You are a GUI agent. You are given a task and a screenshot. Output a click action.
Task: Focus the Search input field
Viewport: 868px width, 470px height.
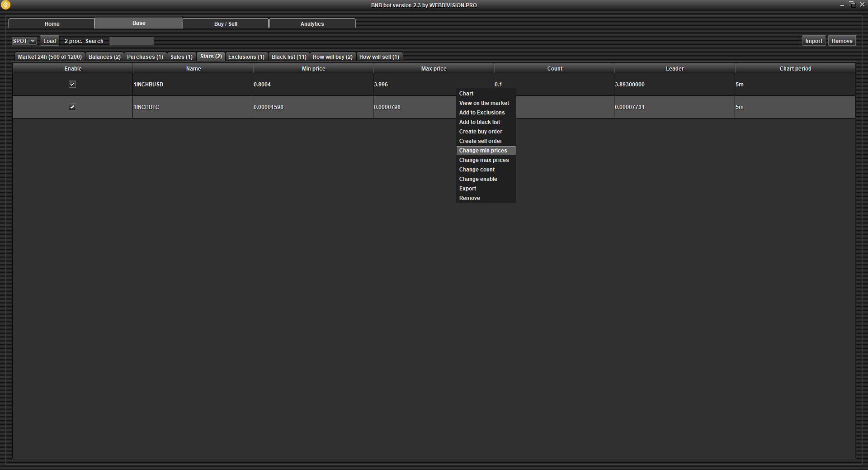(x=132, y=41)
